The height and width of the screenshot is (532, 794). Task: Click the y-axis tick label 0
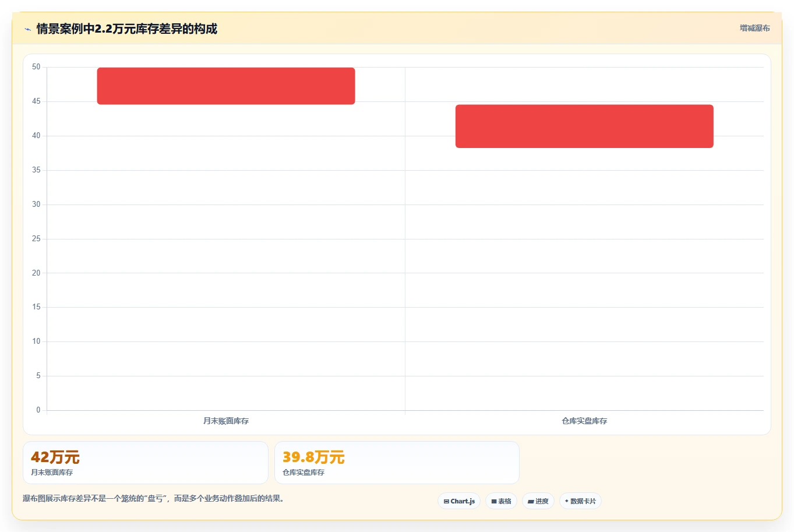click(x=38, y=410)
